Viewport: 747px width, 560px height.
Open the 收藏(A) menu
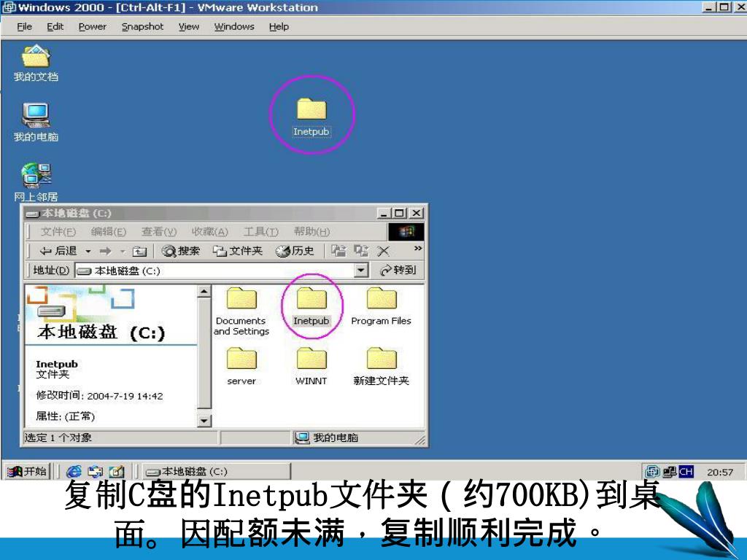209,232
